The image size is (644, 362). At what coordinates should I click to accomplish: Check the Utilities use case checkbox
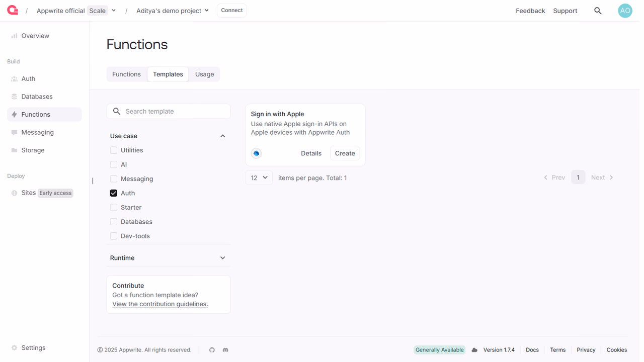114,150
